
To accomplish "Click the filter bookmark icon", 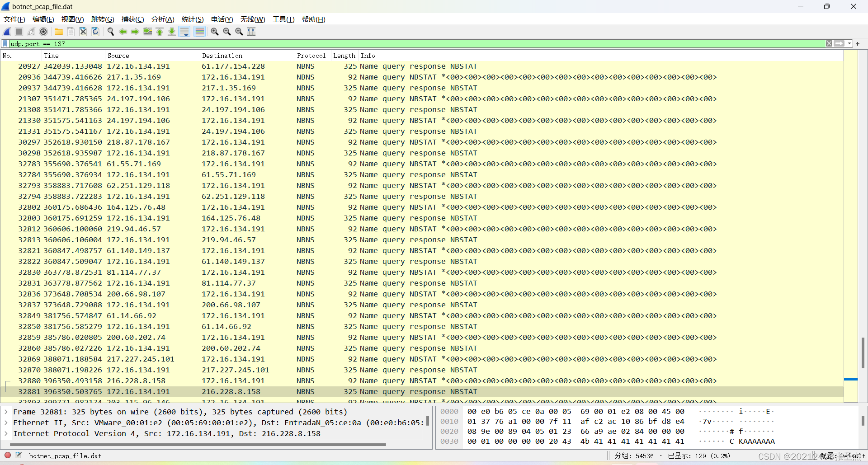I will 5,44.
